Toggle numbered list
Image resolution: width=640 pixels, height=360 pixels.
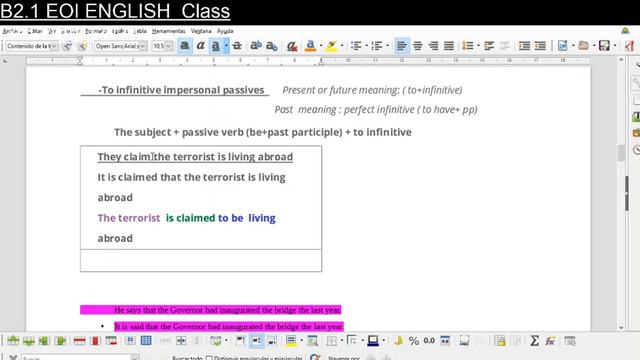click(377, 46)
